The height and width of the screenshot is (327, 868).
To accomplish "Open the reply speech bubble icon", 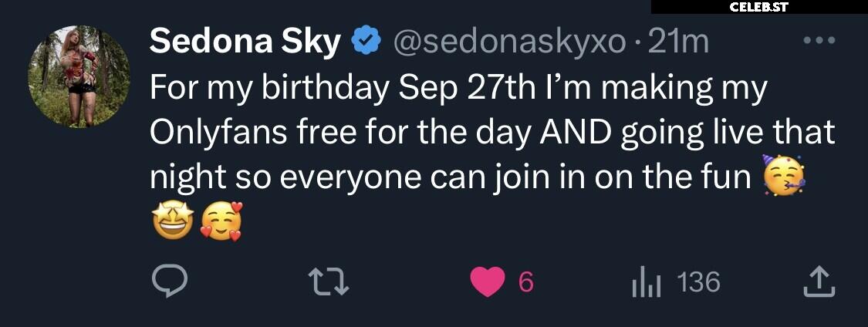I will [x=170, y=282].
